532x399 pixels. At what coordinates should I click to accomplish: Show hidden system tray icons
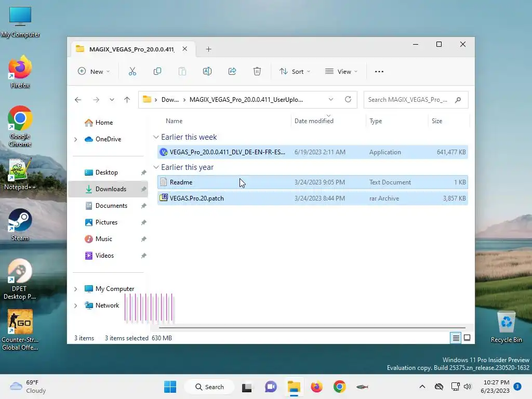(422, 387)
